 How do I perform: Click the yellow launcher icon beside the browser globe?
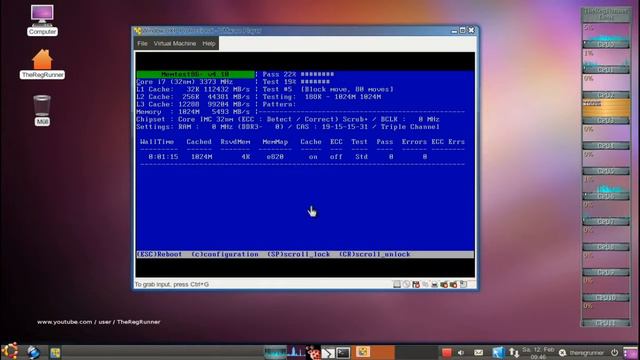point(55,353)
